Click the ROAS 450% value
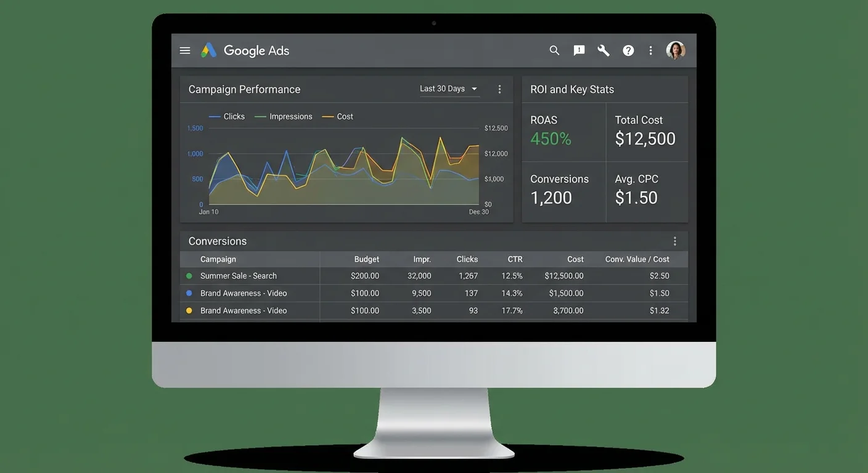868x473 pixels. [x=551, y=139]
